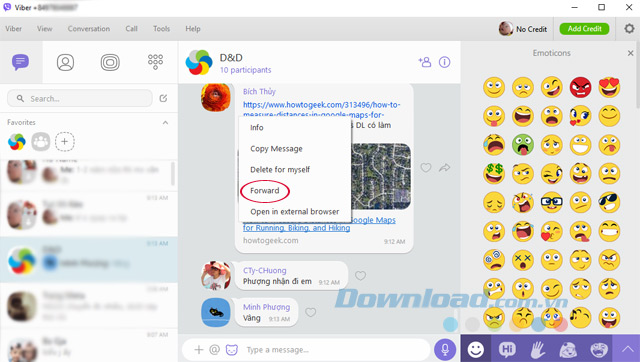Open the View menu
The height and width of the screenshot is (362, 640).
click(44, 29)
